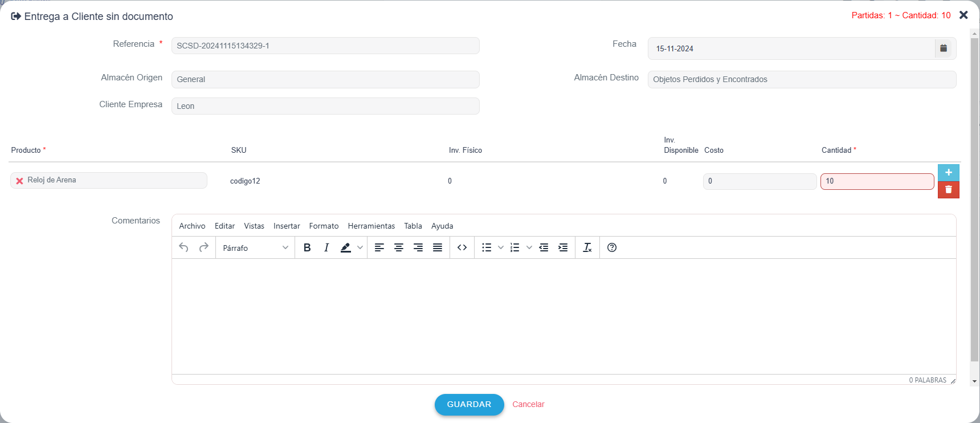The image size is (980, 423).
Task: Click the codigo12 SKU value
Action: click(245, 181)
